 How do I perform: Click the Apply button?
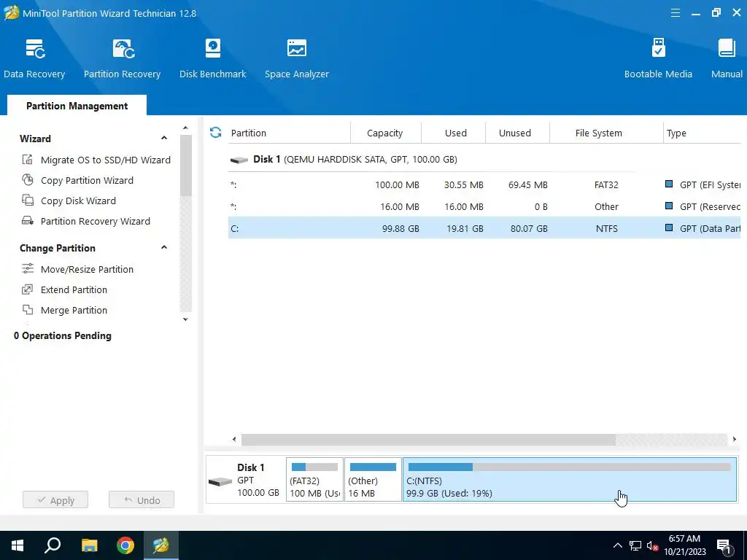pyautogui.click(x=55, y=499)
